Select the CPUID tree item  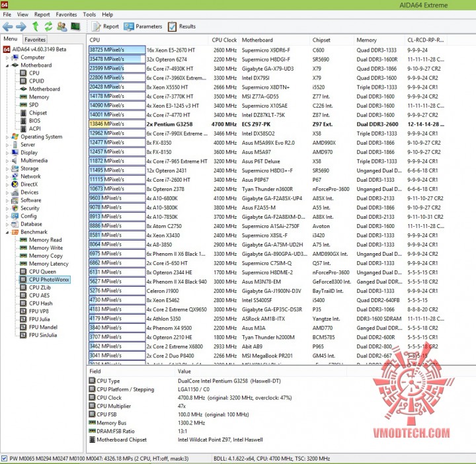point(32,81)
